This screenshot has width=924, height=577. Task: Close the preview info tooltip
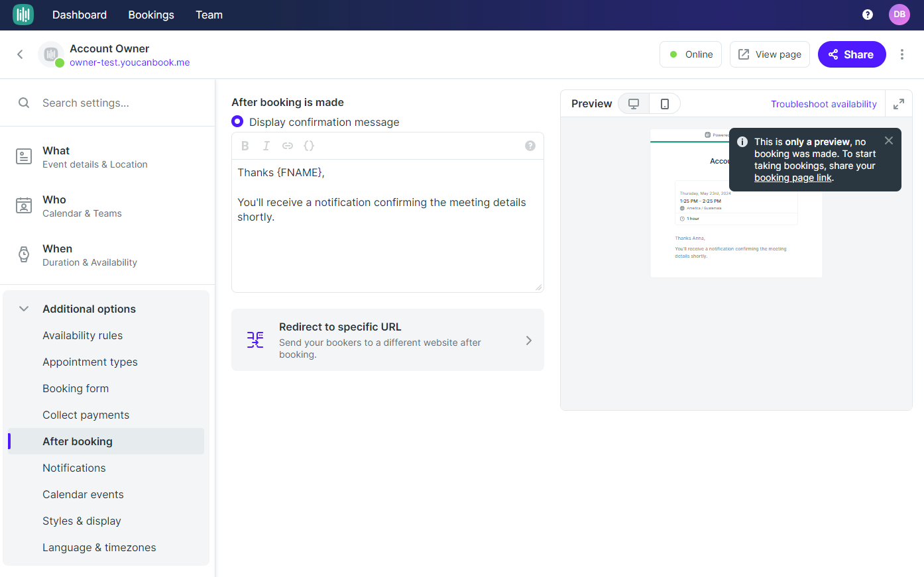[x=889, y=140]
